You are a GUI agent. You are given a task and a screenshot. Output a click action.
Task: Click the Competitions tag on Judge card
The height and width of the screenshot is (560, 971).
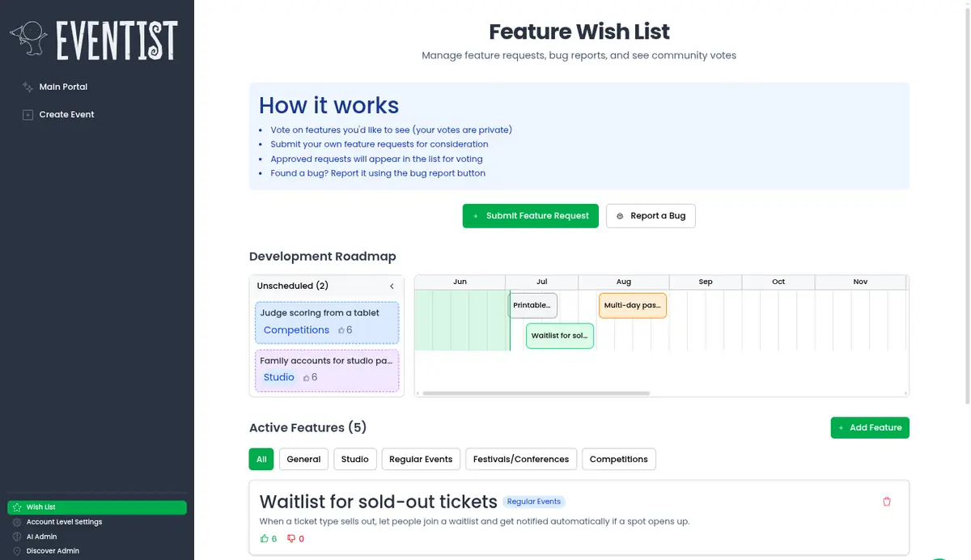pyautogui.click(x=296, y=330)
